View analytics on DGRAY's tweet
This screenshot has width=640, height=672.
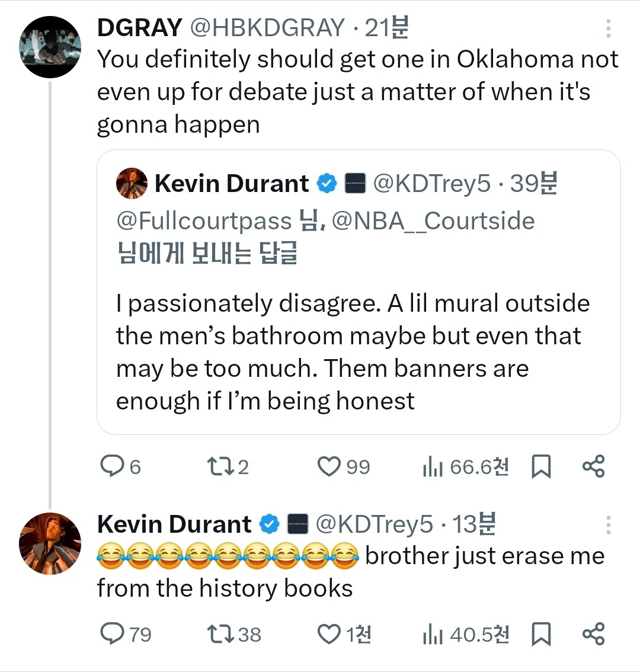coord(433,467)
